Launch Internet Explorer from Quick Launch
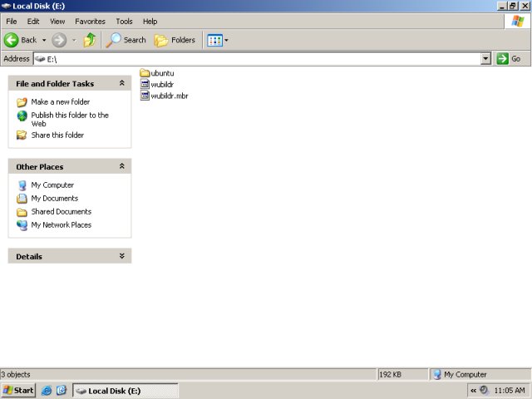 coord(47,391)
